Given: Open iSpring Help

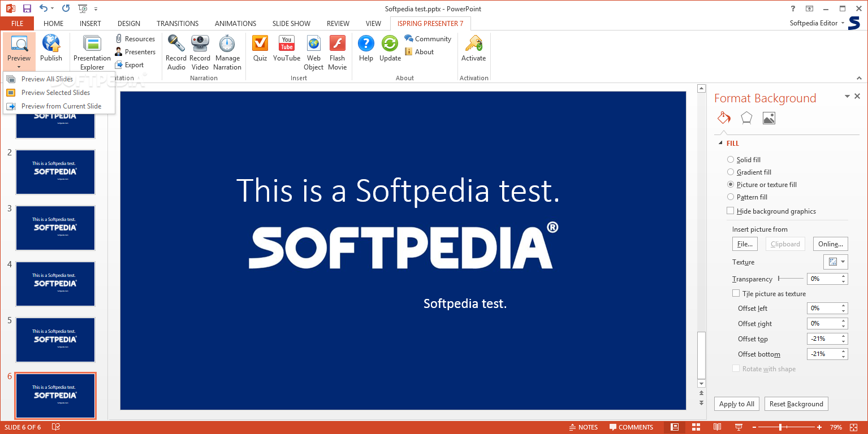Looking at the screenshot, I should [366, 48].
